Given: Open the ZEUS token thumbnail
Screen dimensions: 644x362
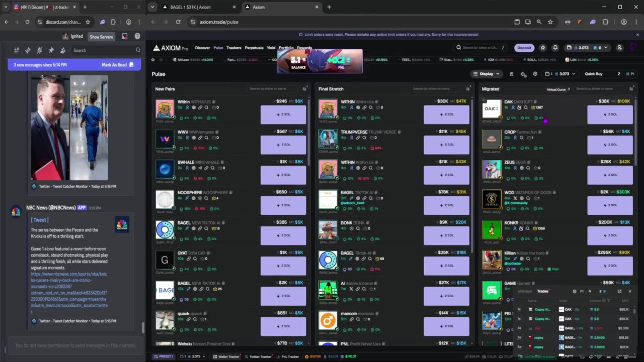Looking at the screenshot, I should pos(492,169).
